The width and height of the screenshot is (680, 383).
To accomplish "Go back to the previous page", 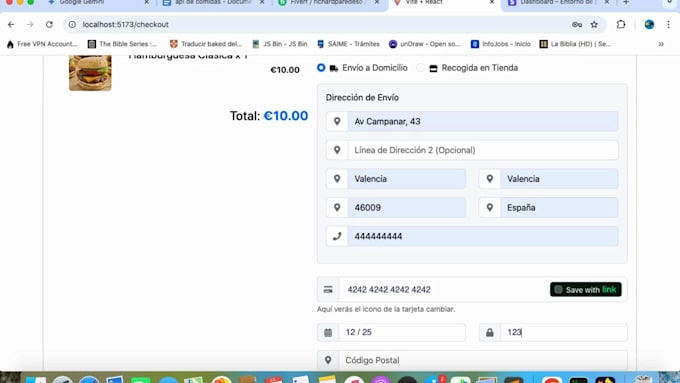I will tap(11, 25).
